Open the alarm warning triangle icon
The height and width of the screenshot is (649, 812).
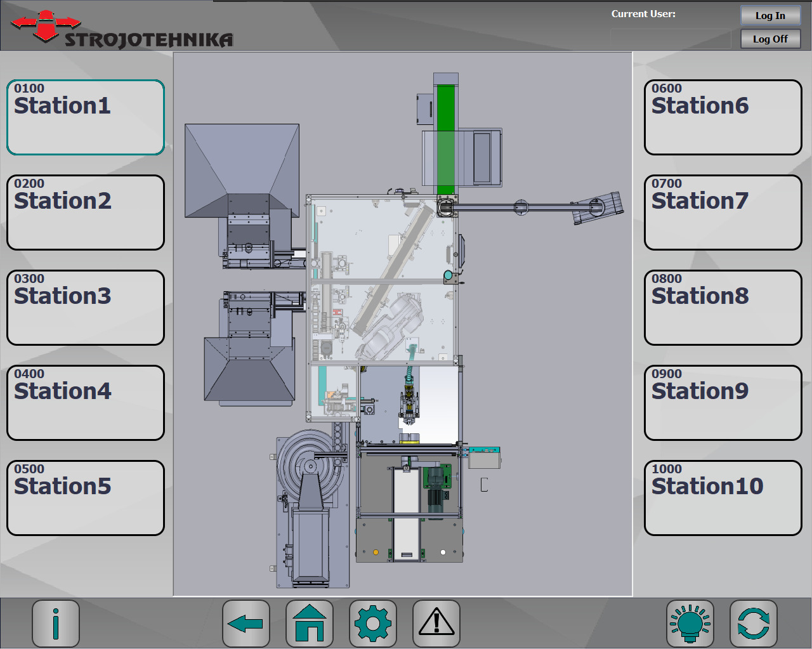point(436,624)
